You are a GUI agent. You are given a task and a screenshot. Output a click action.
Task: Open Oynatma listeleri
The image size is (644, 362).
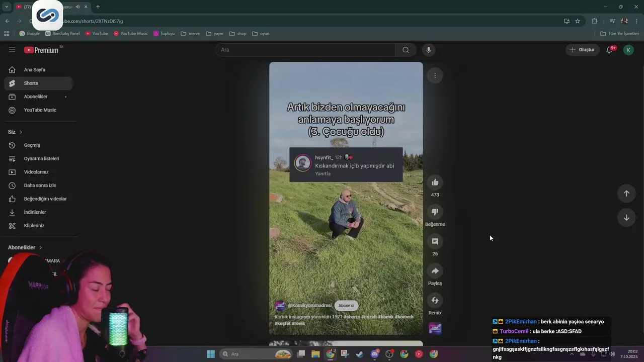(x=38, y=158)
